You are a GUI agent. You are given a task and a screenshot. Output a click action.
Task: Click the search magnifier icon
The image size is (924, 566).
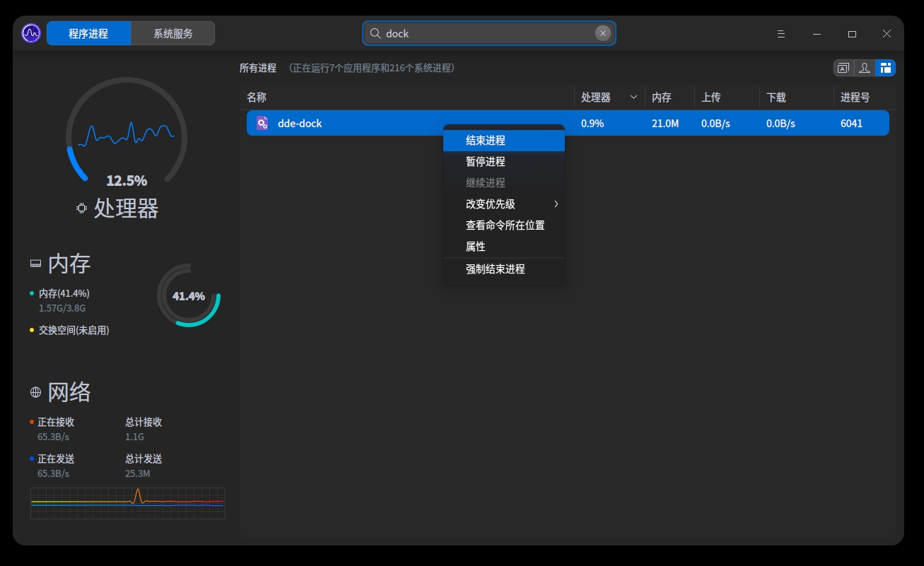pos(375,33)
